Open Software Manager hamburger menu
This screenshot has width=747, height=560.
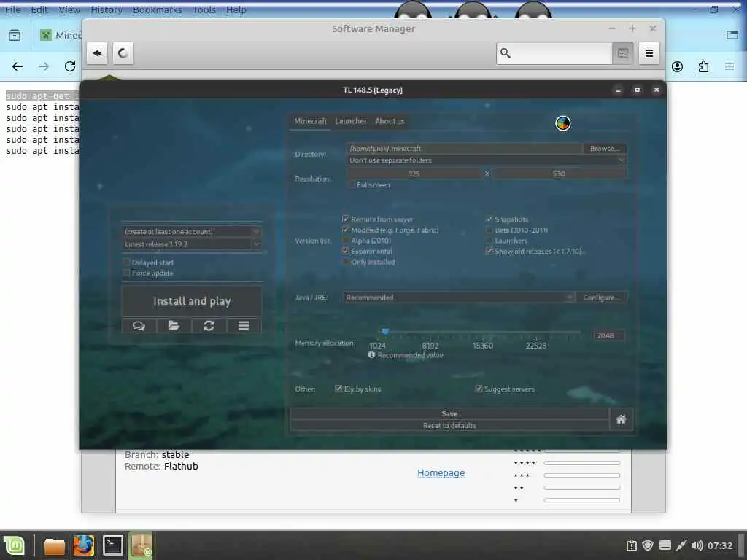coord(649,52)
